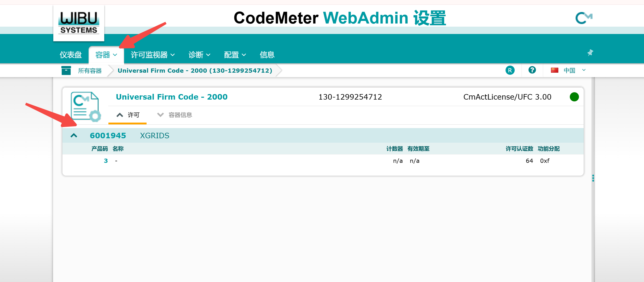
Task: Click the 产品码 column header
Action: click(x=100, y=149)
